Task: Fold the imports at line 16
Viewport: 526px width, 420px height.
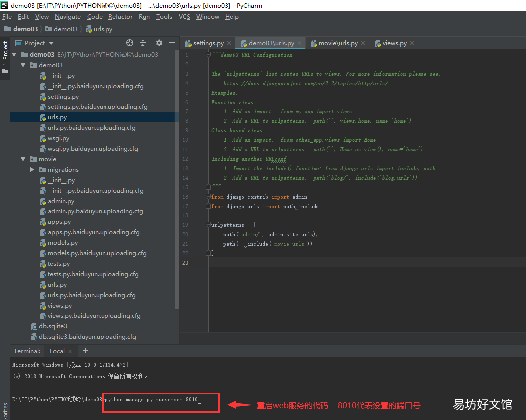Action: pos(208,197)
